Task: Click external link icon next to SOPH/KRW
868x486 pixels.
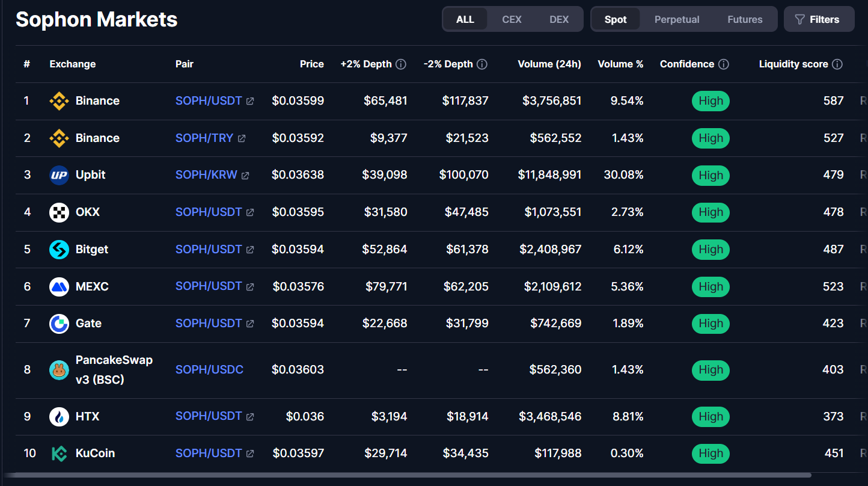Action: click(x=245, y=176)
